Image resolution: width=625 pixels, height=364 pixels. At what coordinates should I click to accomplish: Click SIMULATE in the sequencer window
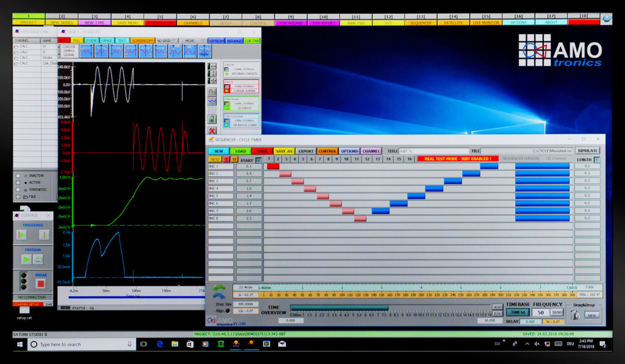(x=587, y=151)
